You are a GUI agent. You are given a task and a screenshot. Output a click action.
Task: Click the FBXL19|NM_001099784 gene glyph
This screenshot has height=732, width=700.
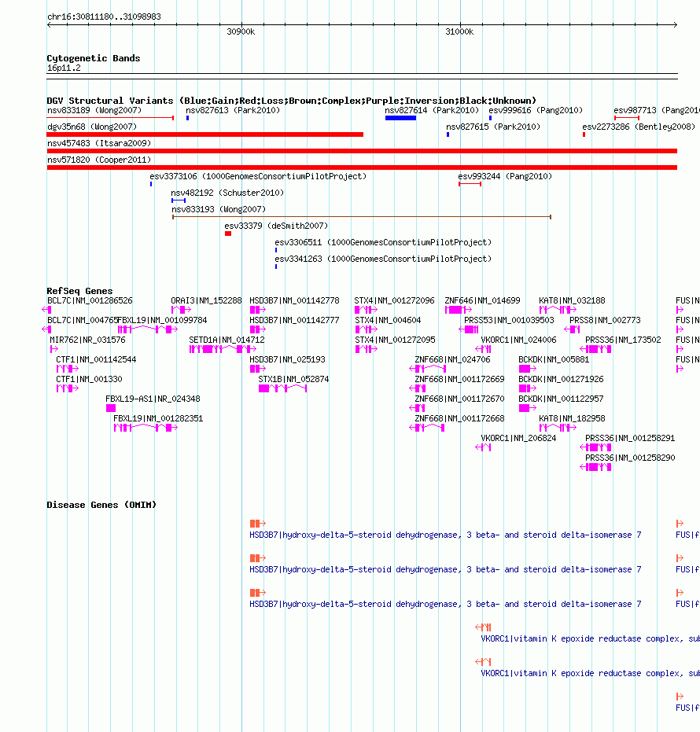point(148,329)
